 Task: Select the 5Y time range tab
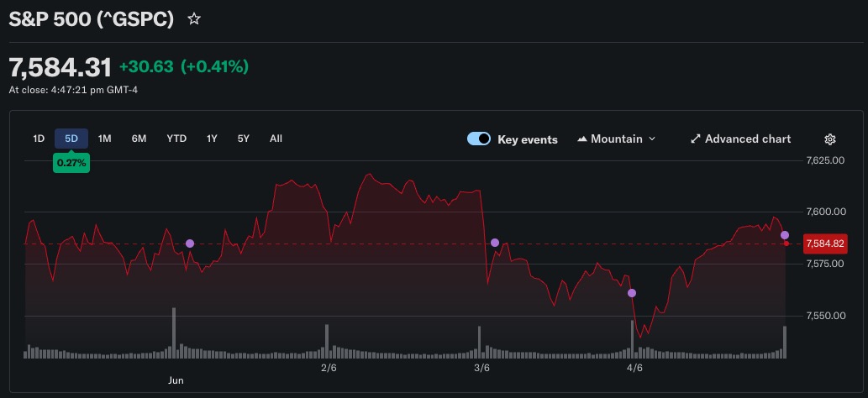click(x=244, y=139)
